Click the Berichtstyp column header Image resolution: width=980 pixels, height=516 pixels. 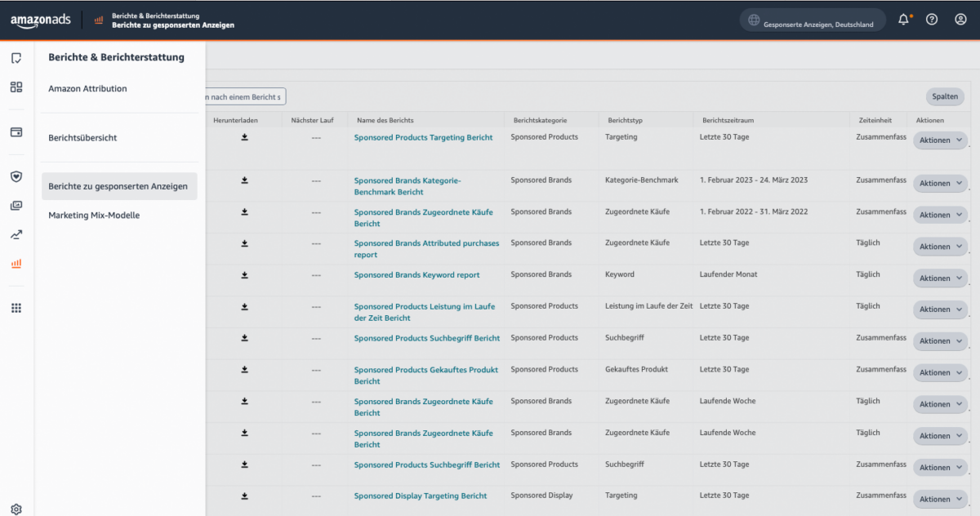(x=626, y=120)
